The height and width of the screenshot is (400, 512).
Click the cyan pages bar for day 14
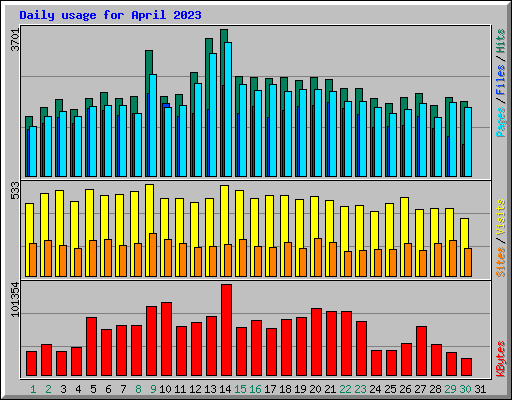228,109
